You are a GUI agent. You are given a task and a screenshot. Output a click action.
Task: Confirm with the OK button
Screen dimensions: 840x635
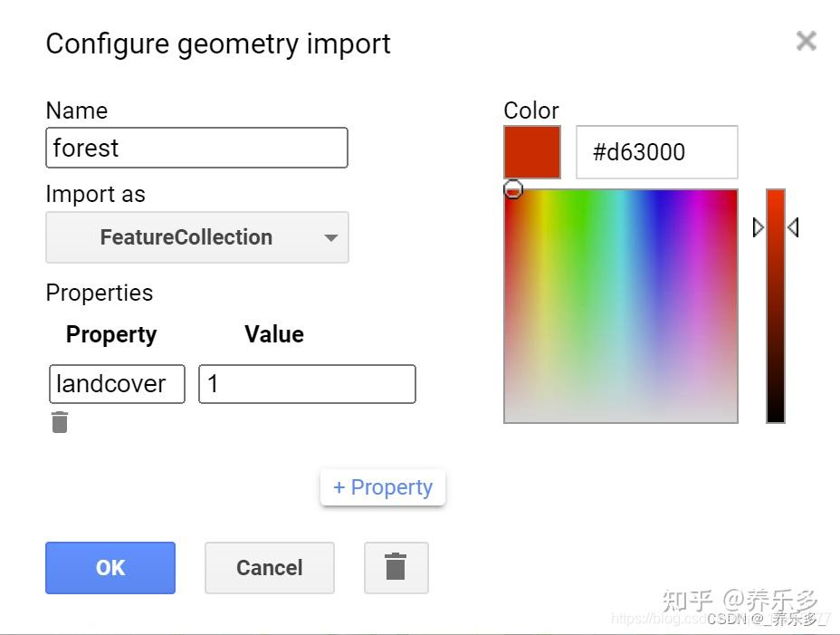click(110, 567)
